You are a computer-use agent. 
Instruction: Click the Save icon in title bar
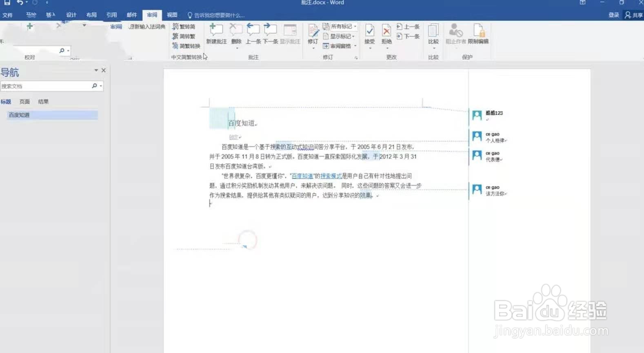7,3
